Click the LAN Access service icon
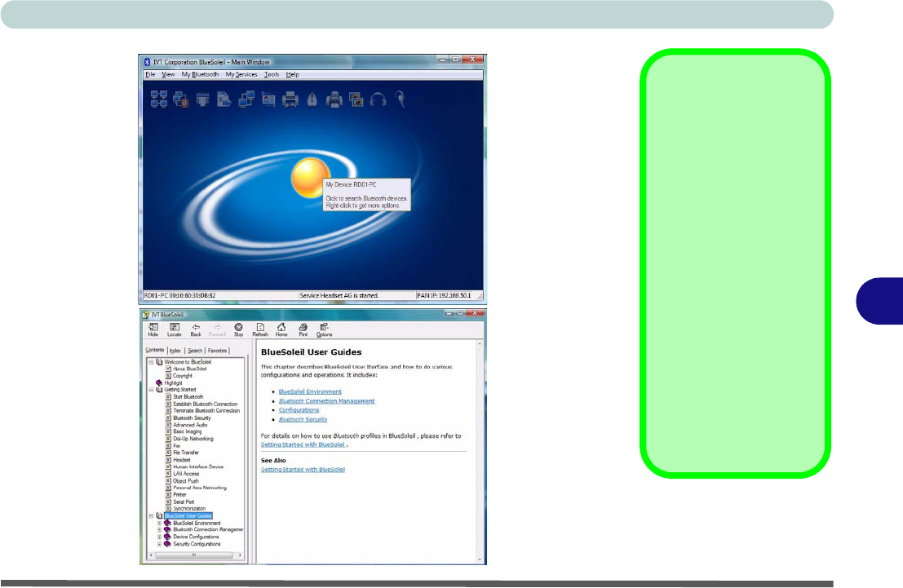The image size is (903, 588). pos(246,99)
